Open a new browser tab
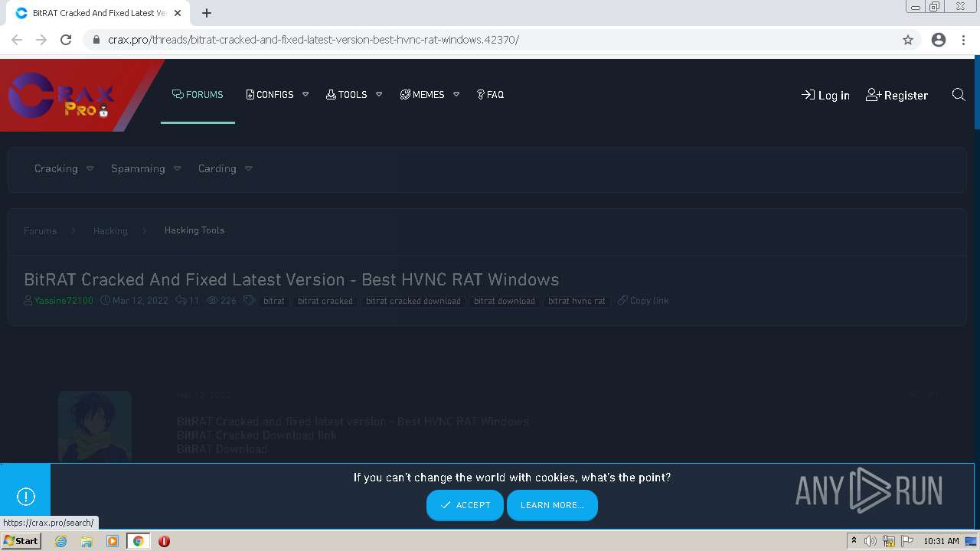Image resolution: width=980 pixels, height=551 pixels. point(207,13)
